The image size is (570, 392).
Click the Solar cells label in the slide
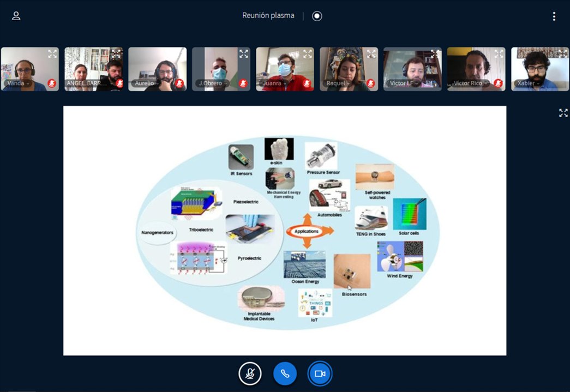click(409, 233)
